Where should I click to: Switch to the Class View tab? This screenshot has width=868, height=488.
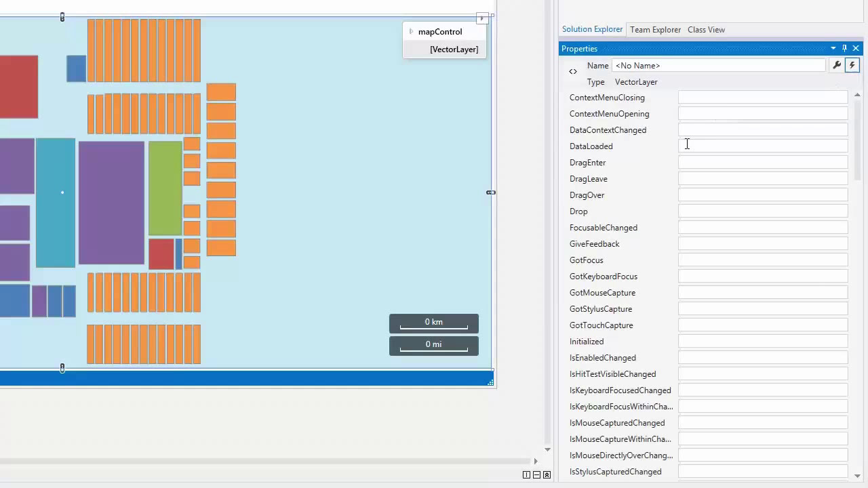(706, 29)
